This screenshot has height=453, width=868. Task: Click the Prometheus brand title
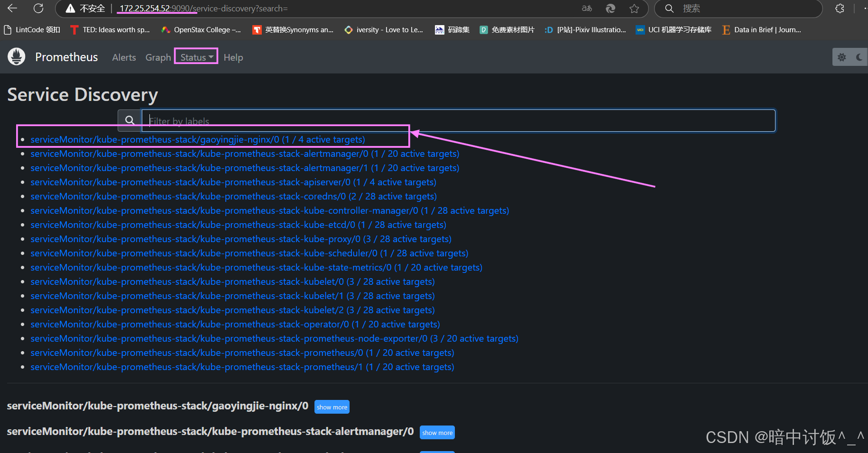(x=66, y=57)
